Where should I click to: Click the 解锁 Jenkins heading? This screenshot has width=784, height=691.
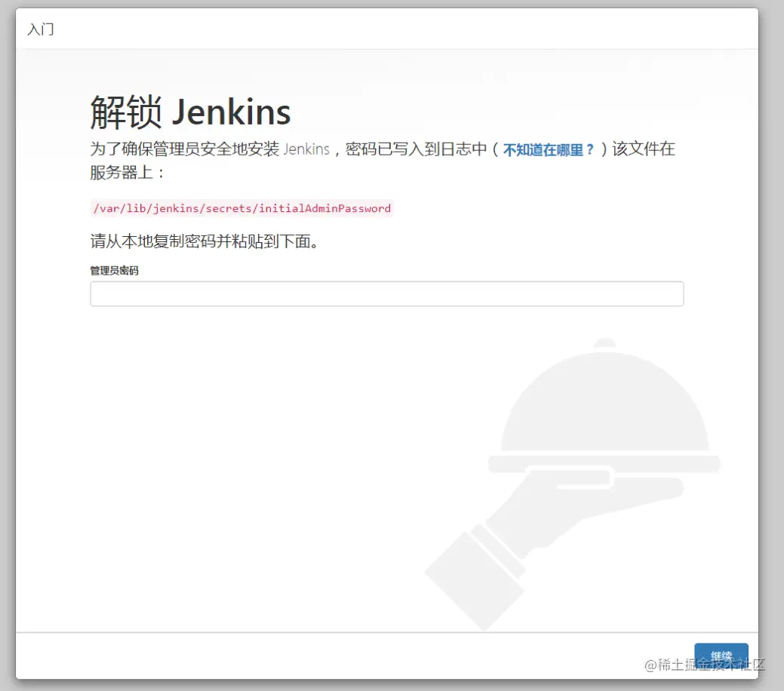click(190, 112)
